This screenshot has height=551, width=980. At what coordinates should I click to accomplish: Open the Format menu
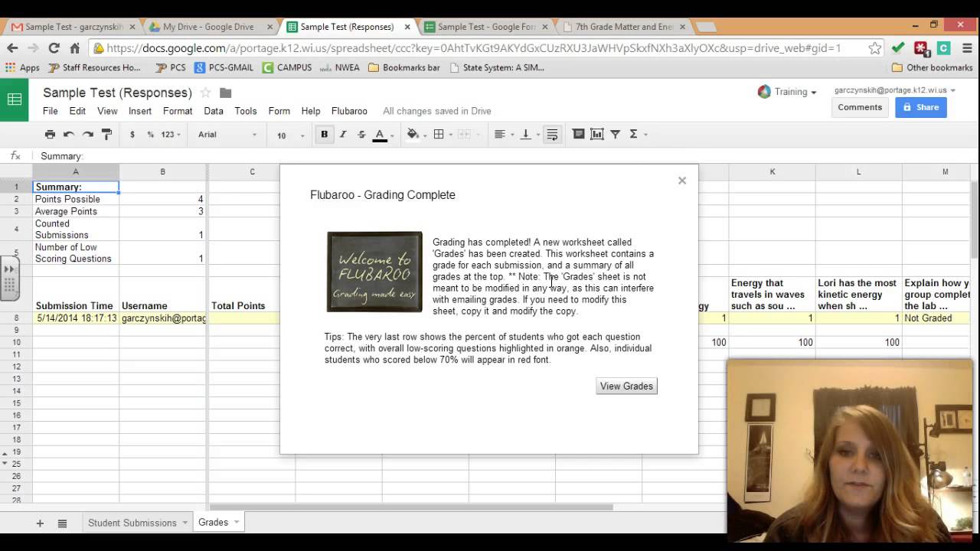178,111
